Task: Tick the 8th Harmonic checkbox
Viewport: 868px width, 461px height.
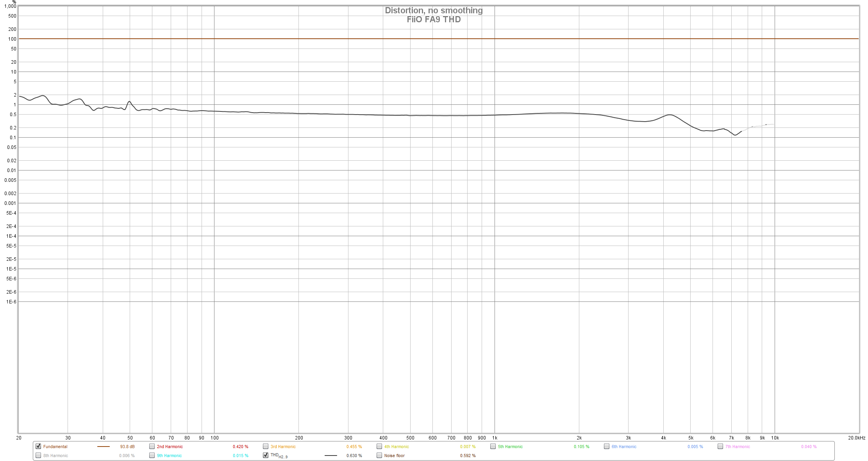Action: point(38,455)
